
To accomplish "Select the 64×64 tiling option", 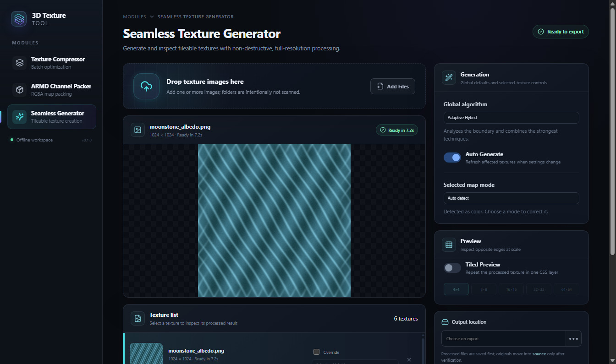I will (x=566, y=289).
